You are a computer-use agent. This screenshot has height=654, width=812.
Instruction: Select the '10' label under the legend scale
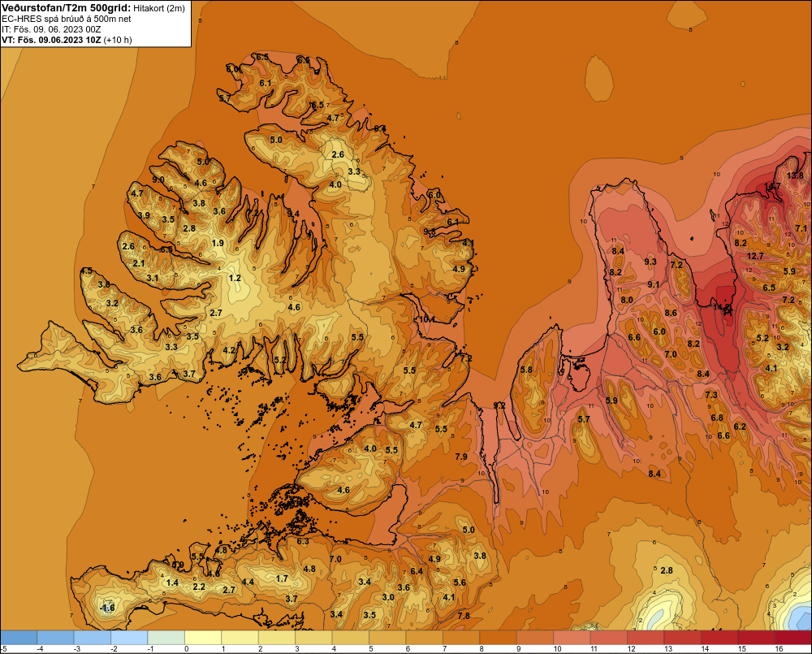pos(558,649)
